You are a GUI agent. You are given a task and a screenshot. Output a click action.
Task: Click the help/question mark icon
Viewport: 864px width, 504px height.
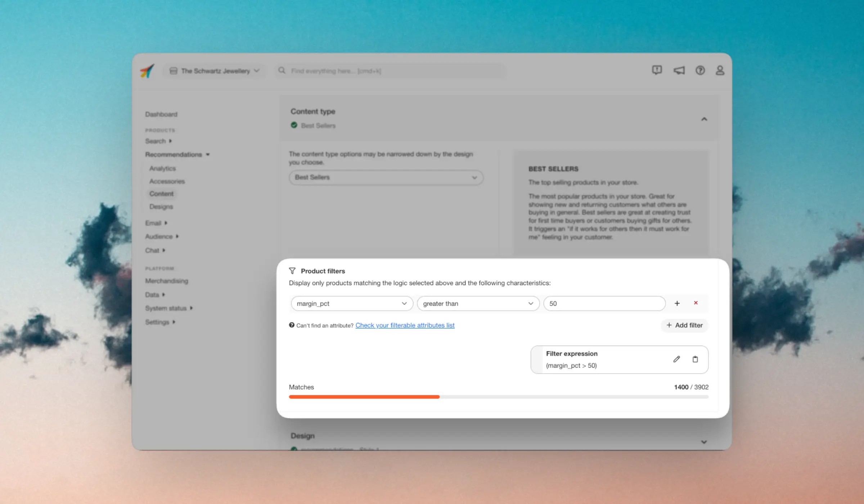click(700, 70)
